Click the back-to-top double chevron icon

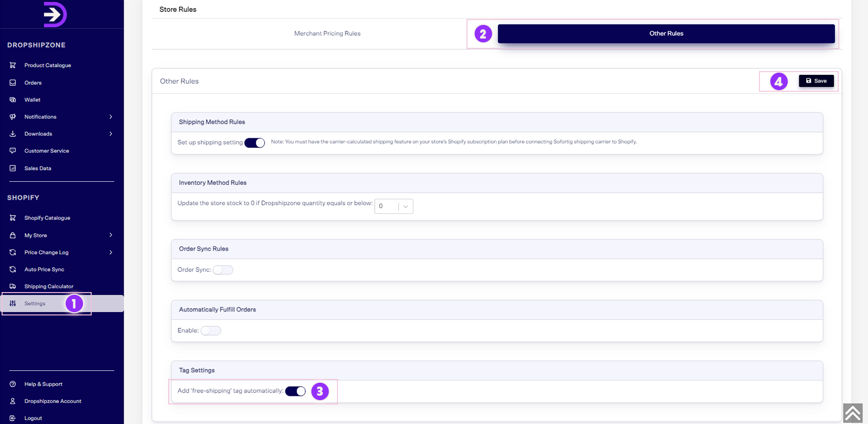pos(853,413)
